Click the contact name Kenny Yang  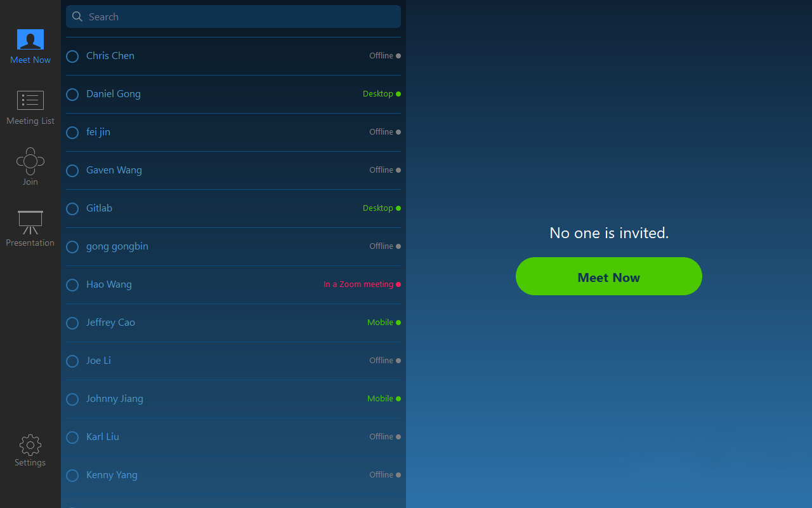click(112, 475)
